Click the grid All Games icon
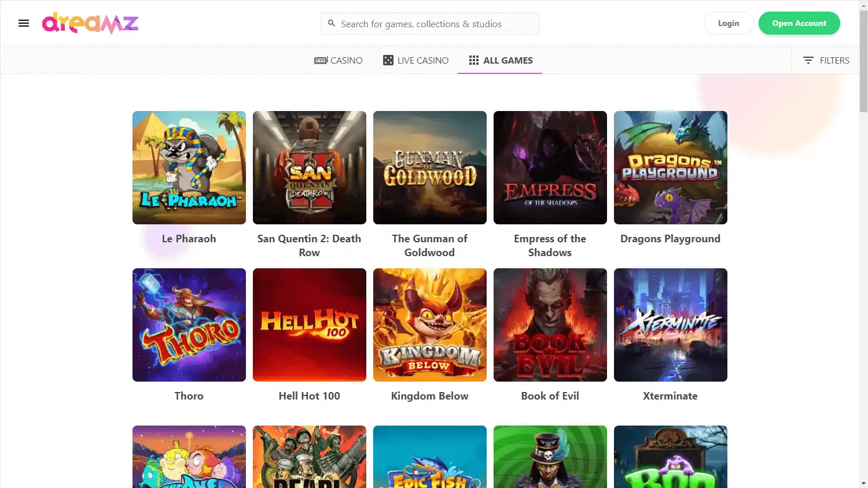 click(474, 60)
